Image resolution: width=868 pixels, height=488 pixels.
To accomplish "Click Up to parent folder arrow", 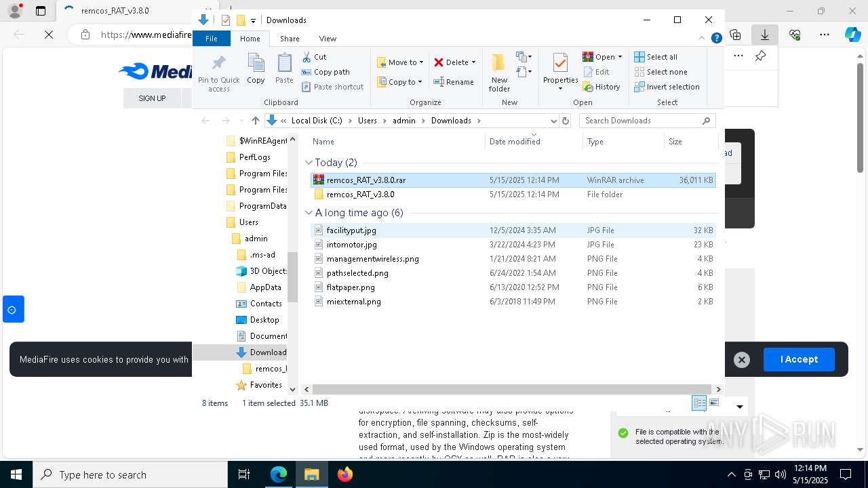I will tap(255, 121).
